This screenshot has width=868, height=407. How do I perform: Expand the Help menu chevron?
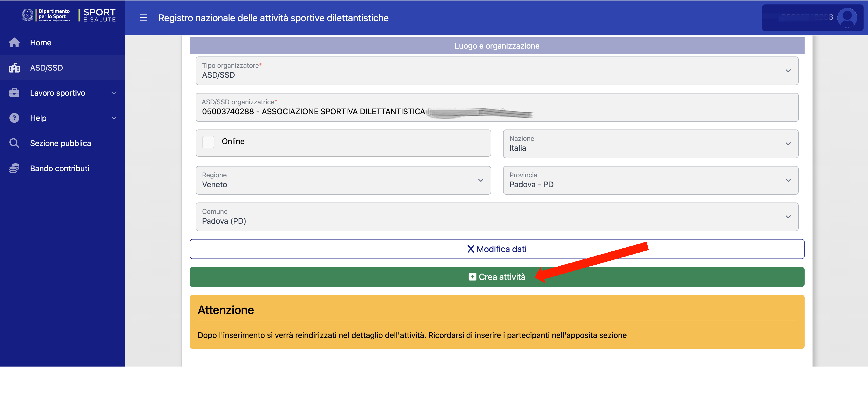[x=114, y=118]
